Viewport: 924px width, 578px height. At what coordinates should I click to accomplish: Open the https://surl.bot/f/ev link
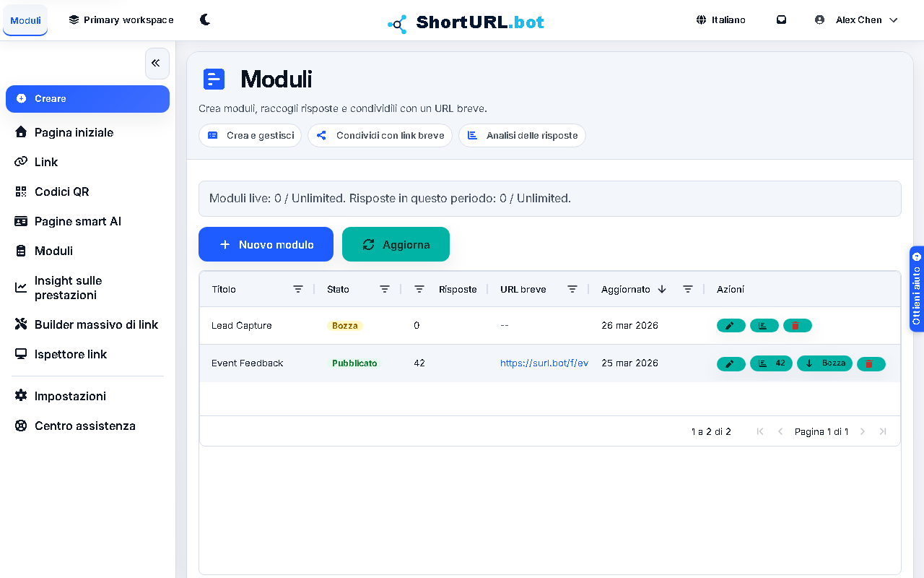tap(544, 363)
